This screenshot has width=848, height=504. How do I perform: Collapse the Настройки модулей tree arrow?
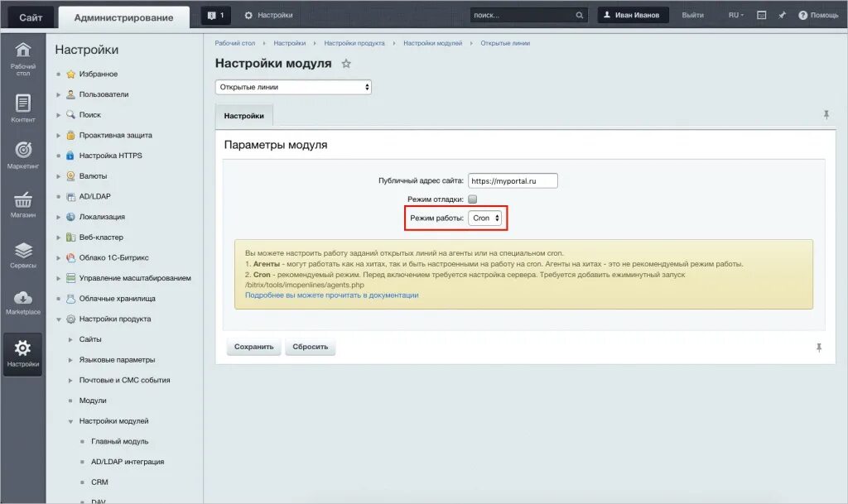point(70,421)
